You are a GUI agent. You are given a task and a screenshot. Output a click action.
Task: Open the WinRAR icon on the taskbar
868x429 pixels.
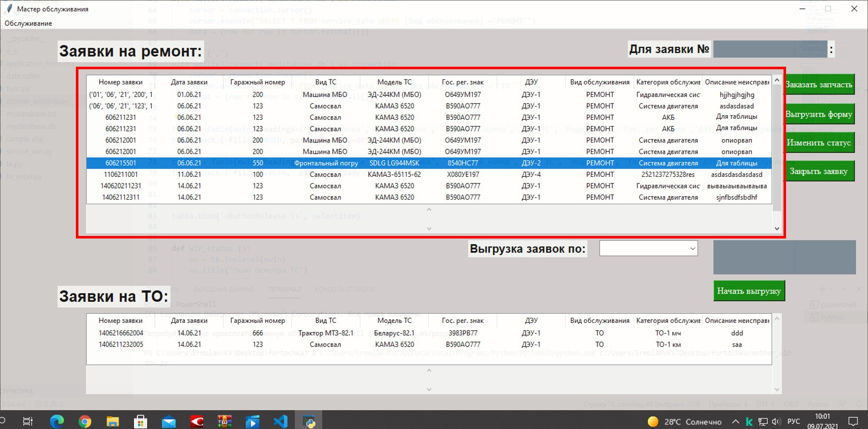point(225,421)
